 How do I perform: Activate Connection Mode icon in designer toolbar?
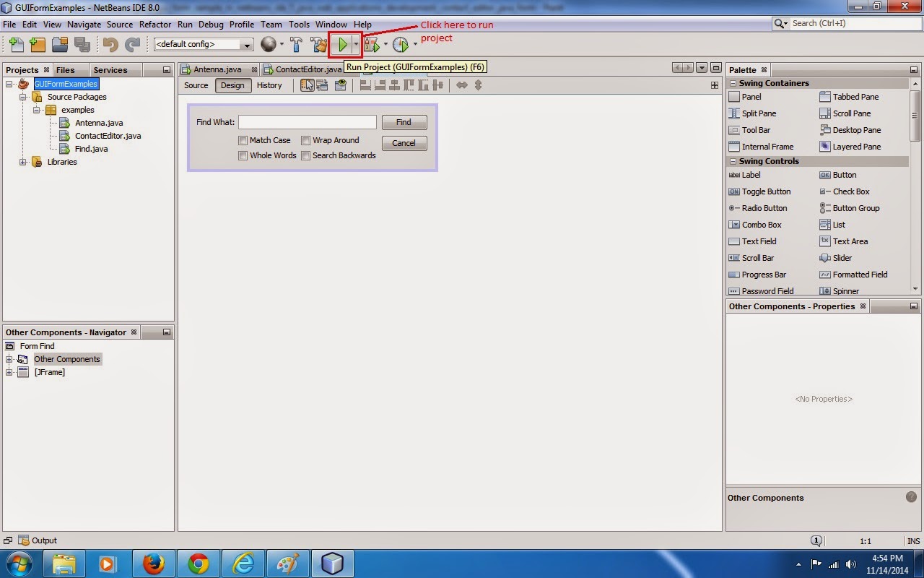(322, 85)
